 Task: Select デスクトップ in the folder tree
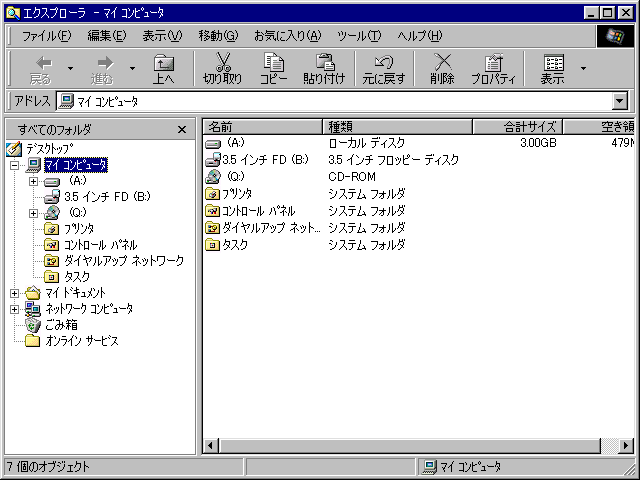(50, 149)
